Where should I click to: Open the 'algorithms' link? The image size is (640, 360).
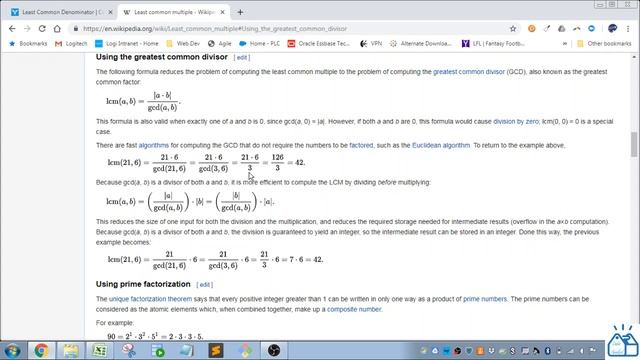[x=153, y=145]
